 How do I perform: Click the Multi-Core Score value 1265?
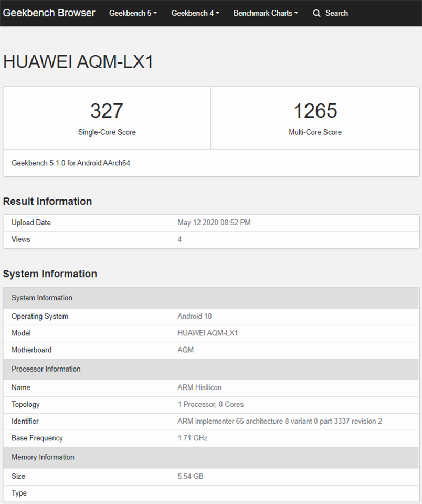click(315, 111)
